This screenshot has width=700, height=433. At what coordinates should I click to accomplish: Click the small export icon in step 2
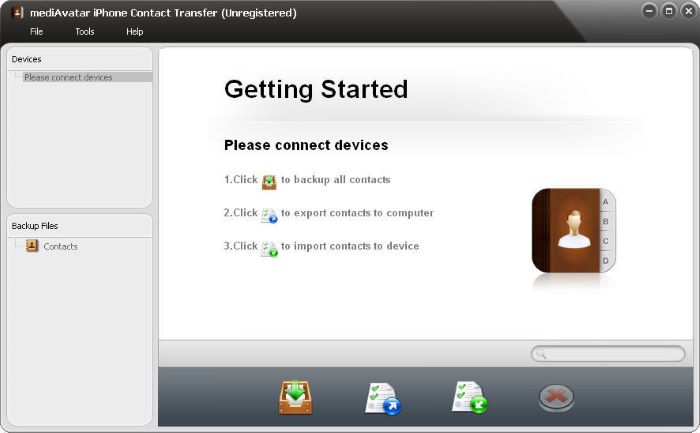click(x=269, y=215)
